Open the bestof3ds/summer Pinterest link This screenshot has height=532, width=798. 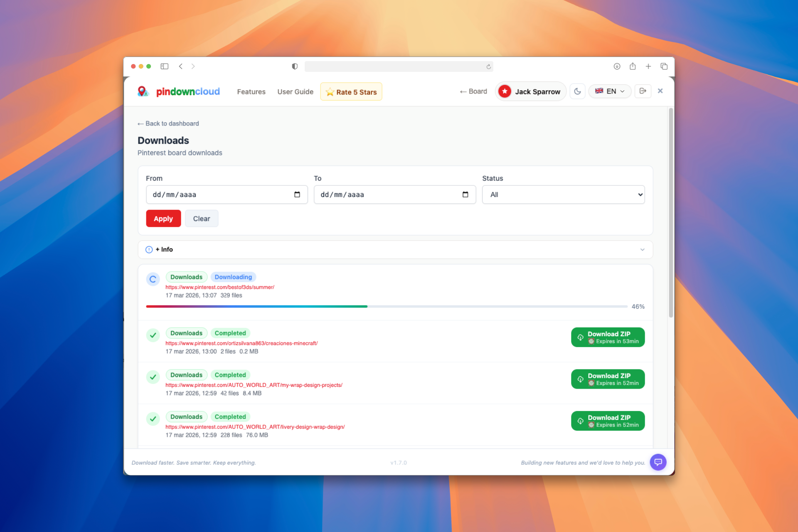click(220, 287)
